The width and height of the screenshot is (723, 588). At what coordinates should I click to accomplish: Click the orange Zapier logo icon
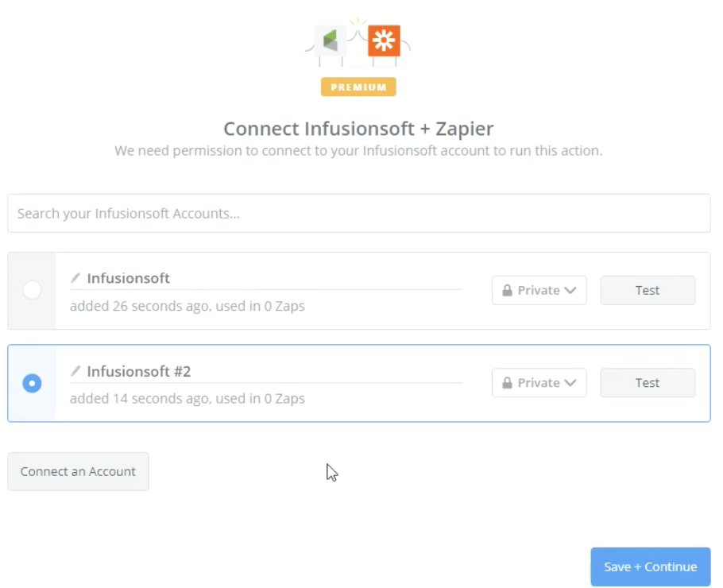384,41
